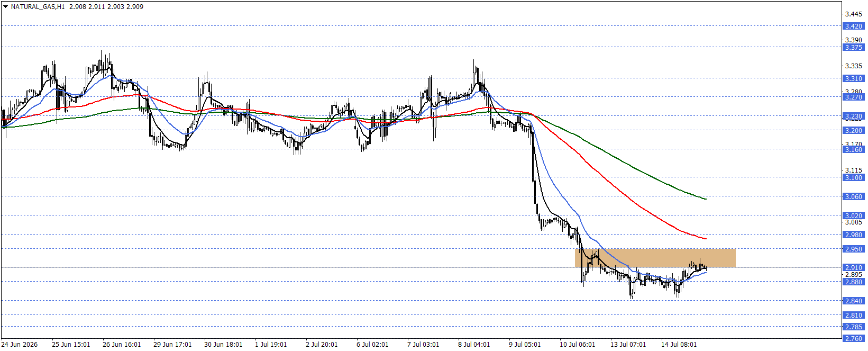Click the 3.160 price level label

(x=853, y=149)
